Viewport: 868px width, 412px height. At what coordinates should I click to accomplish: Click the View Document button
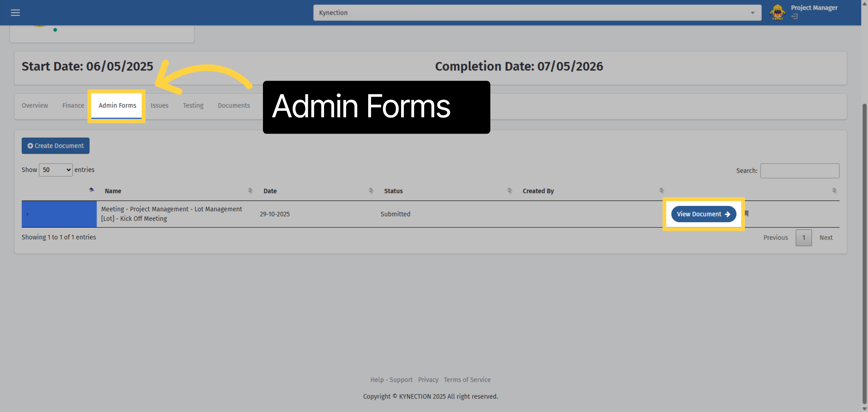pyautogui.click(x=703, y=214)
